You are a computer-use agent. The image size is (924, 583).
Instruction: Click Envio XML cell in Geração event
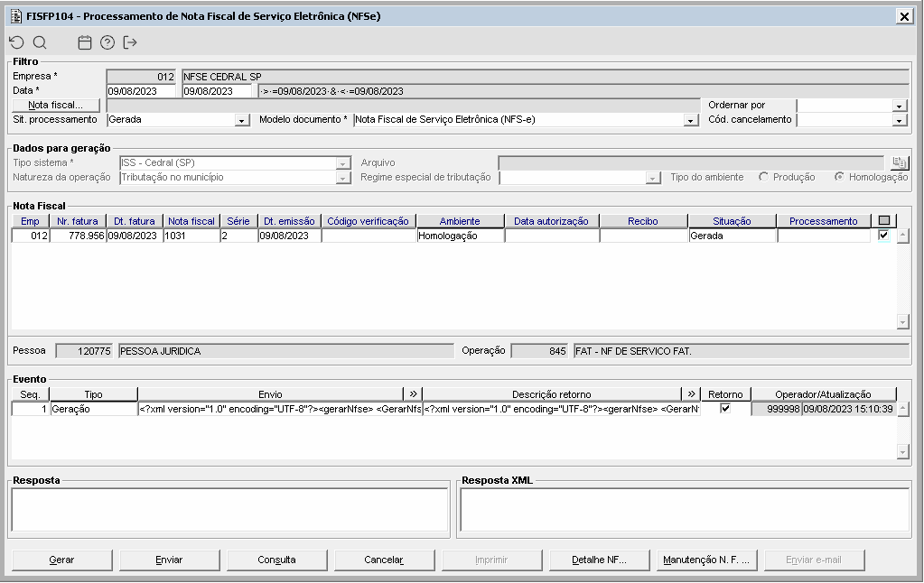pos(280,409)
